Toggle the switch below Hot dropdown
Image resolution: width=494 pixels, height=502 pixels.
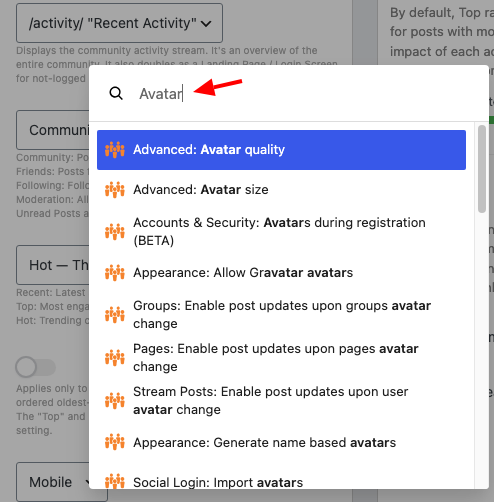pyautogui.click(x=35, y=367)
